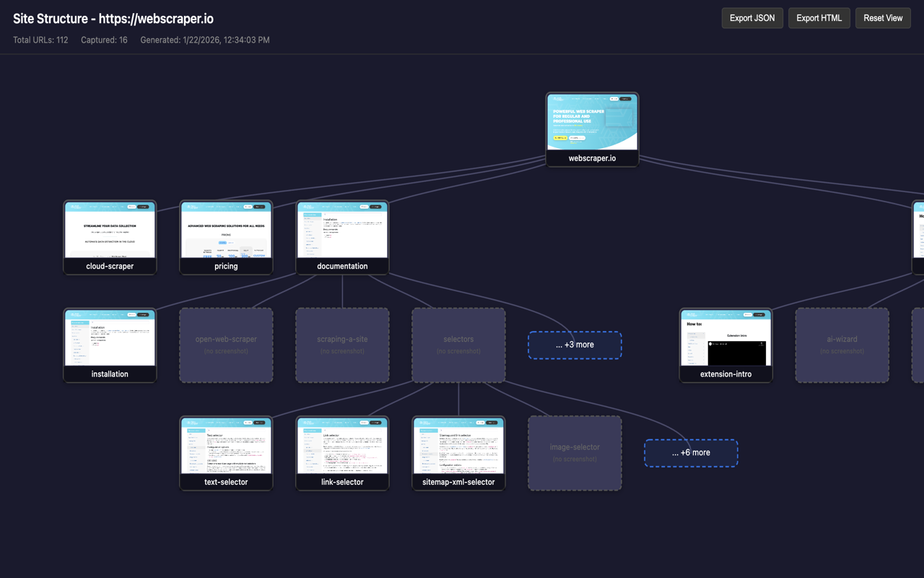Select the open-web-scraper placeholder node

pyautogui.click(x=226, y=345)
